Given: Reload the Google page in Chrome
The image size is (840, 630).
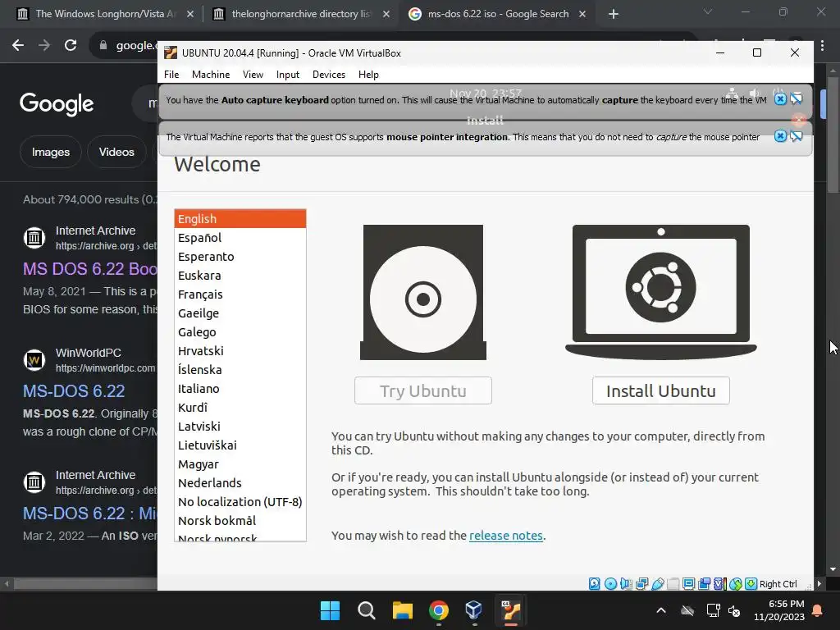Looking at the screenshot, I should pos(71,46).
